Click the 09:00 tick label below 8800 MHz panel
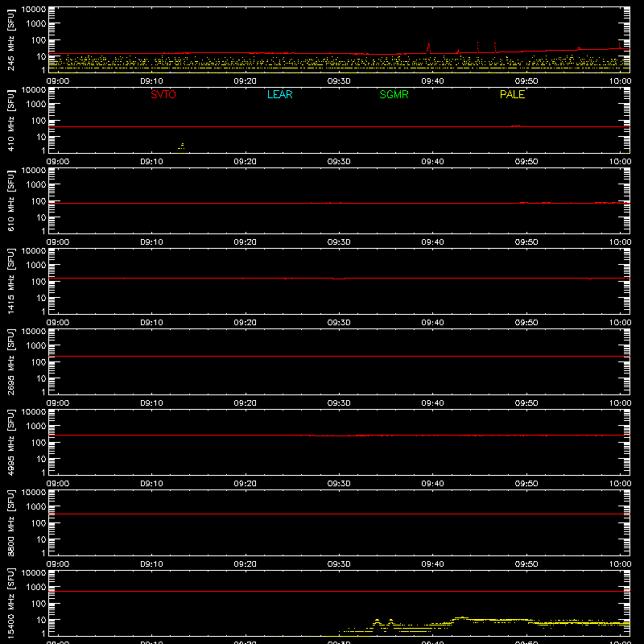The height and width of the screenshot is (644, 644). coord(57,564)
